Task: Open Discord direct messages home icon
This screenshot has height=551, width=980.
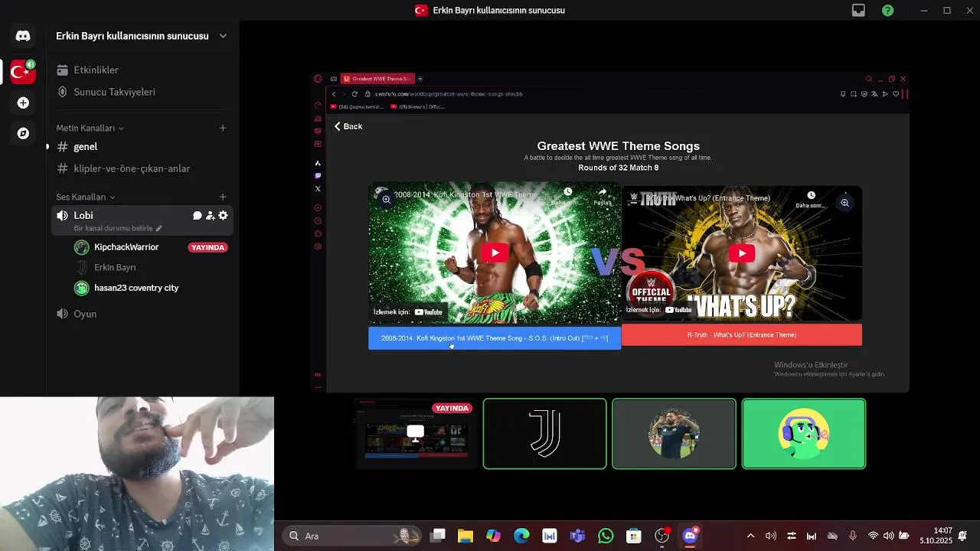Action: pyautogui.click(x=23, y=36)
